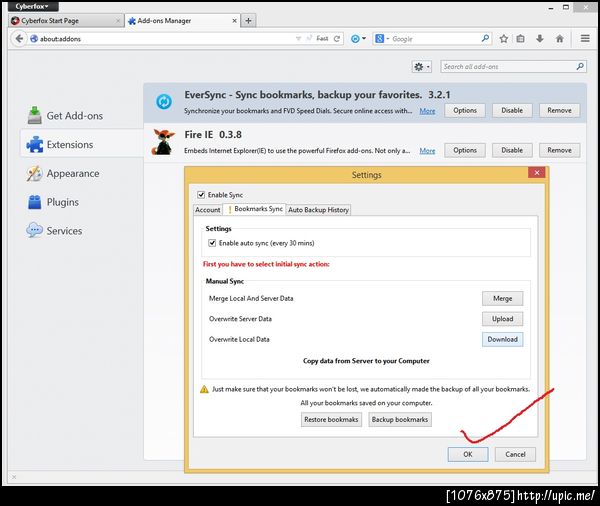Click the add-ons search magnifier icon
Image resolution: width=600 pixels, height=506 pixels.
tap(580, 67)
